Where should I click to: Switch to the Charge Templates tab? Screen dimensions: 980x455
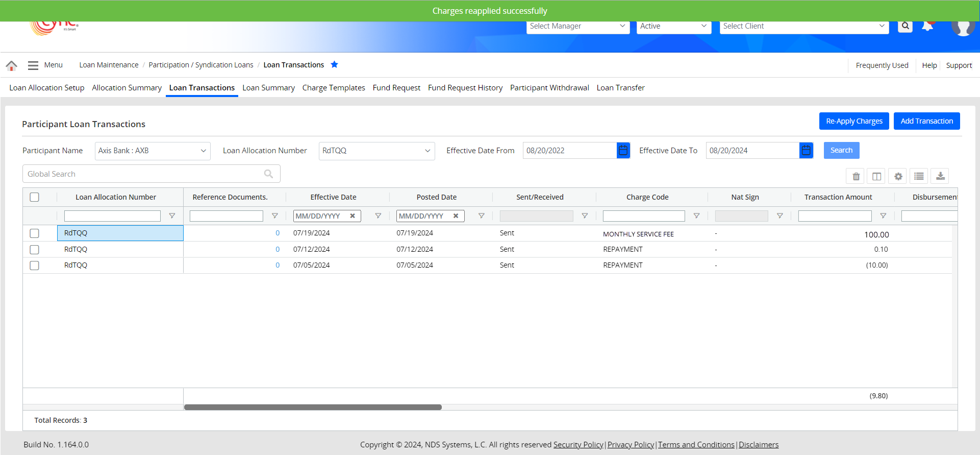coord(334,88)
